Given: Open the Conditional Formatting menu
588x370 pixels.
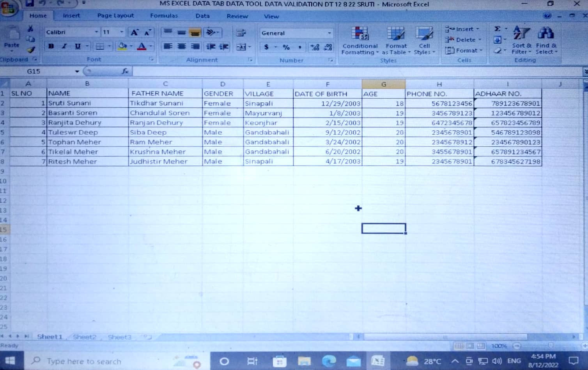Looking at the screenshot, I should coord(360,41).
